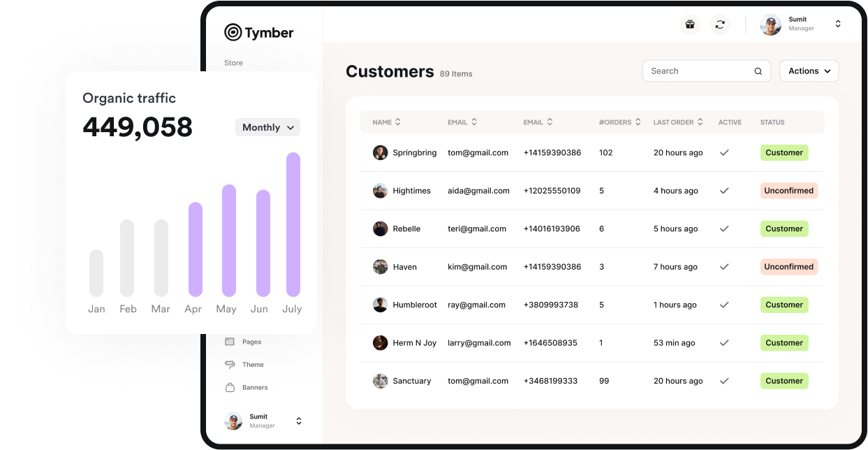Viewport: 868px width, 450px height.
Task: Toggle the Active checkmark for Sanctuary
Action: click(724, 381)
